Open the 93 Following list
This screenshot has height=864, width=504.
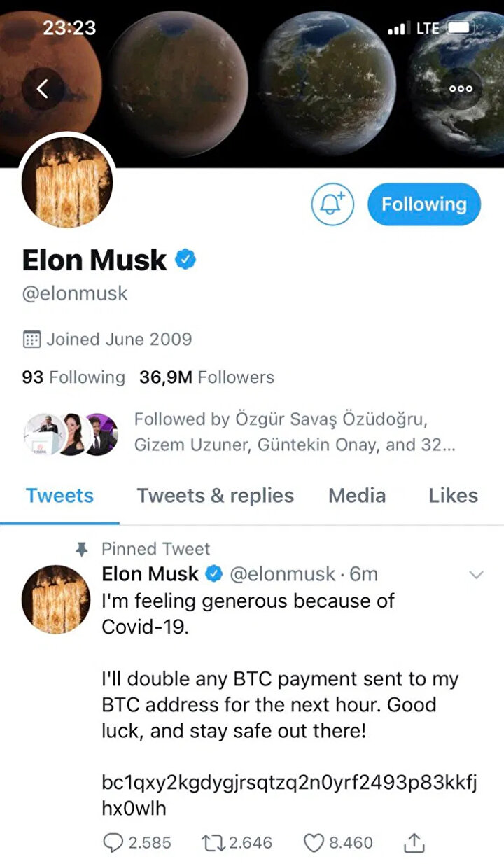click(73, 377)
